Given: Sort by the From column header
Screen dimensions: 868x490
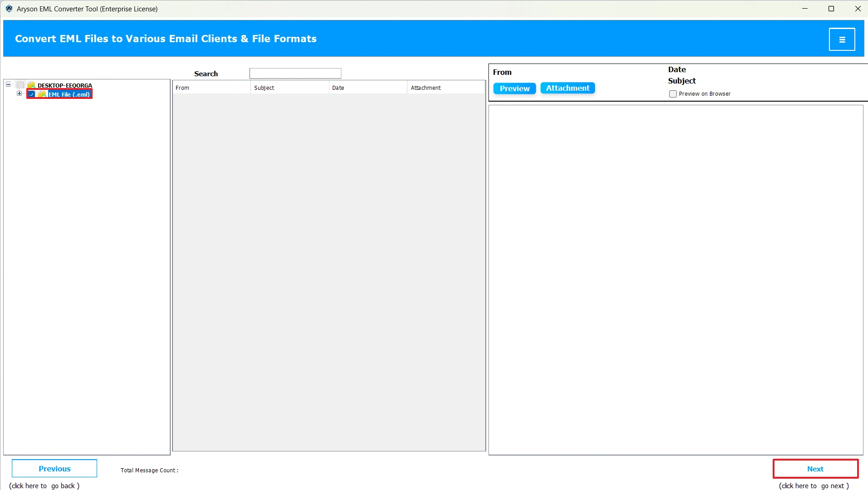Looking at the screenshot, I should coord(212,88).
